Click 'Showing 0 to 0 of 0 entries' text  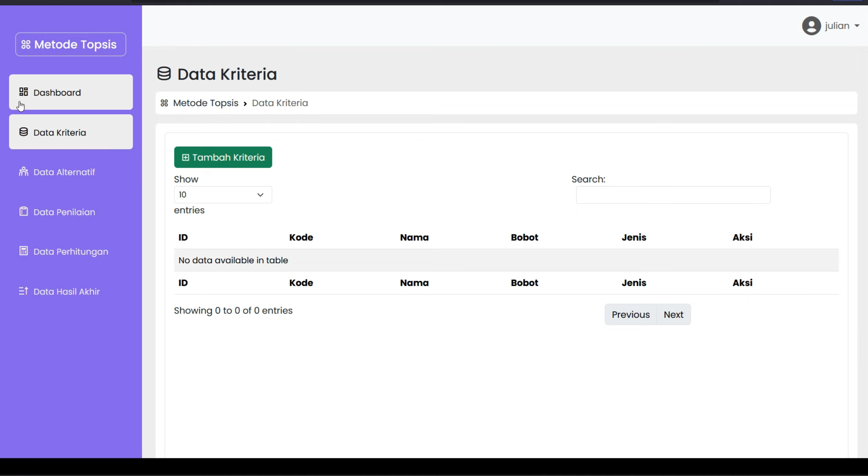(233, 310)
